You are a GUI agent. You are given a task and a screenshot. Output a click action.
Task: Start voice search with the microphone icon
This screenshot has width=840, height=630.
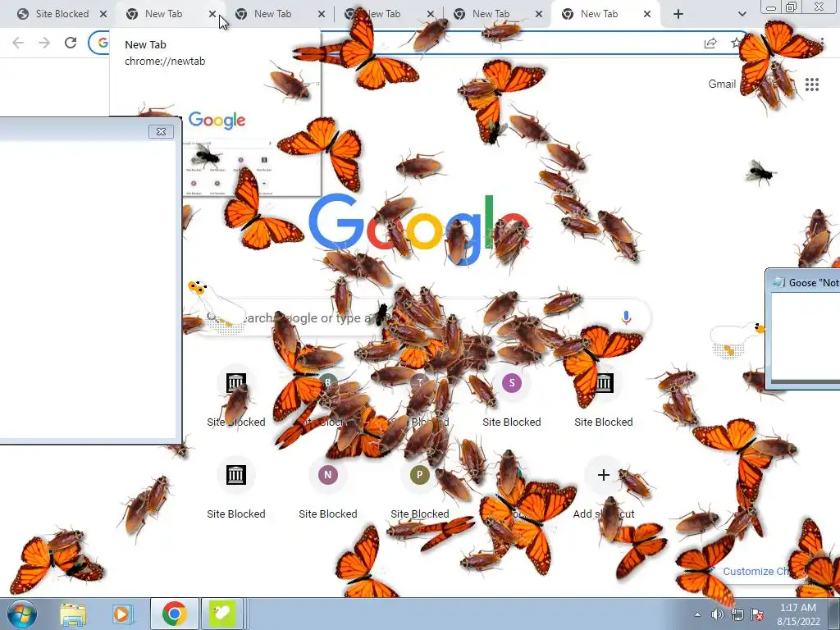click(x=626, y=317)
